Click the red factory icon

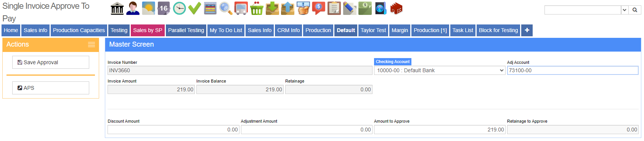[x=396, y=8]
